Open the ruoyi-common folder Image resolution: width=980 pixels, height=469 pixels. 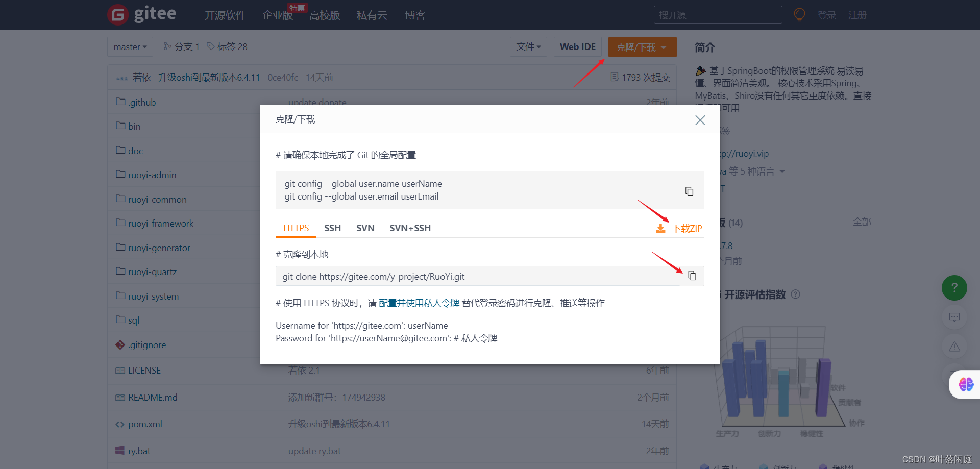(x=157, y=200)
